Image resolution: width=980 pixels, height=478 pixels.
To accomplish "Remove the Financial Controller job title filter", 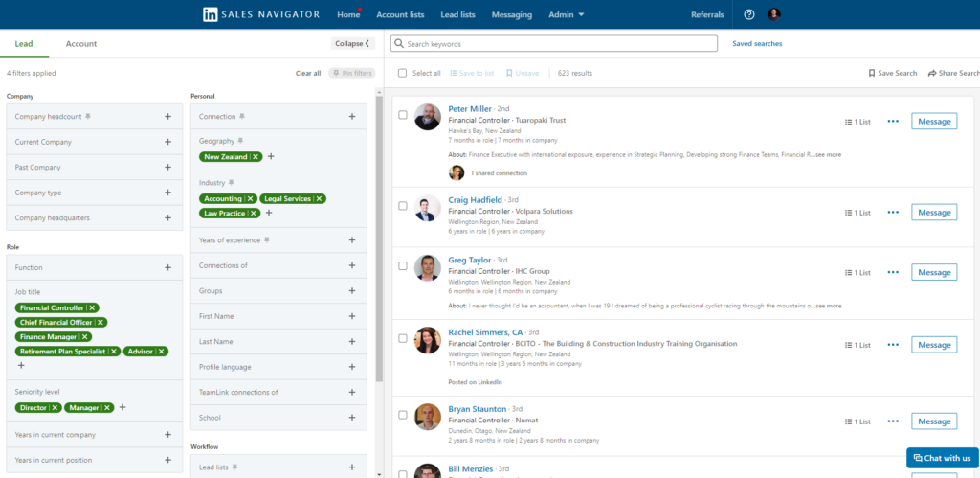I will click(x=92, y=307).
